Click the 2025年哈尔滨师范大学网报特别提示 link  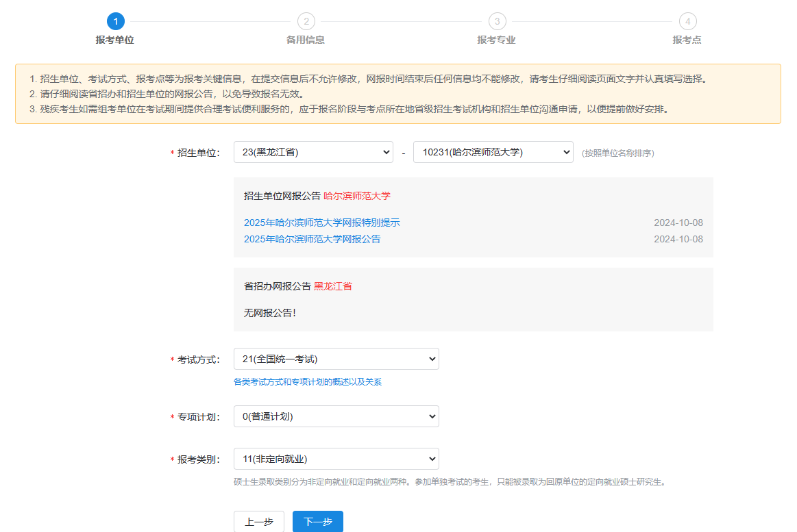tap(321, 222)
